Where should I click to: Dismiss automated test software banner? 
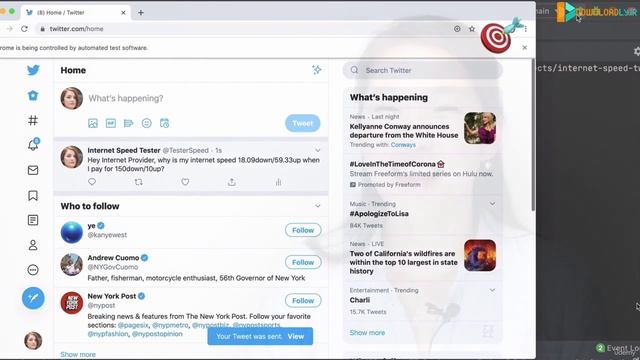pos(524,47)
